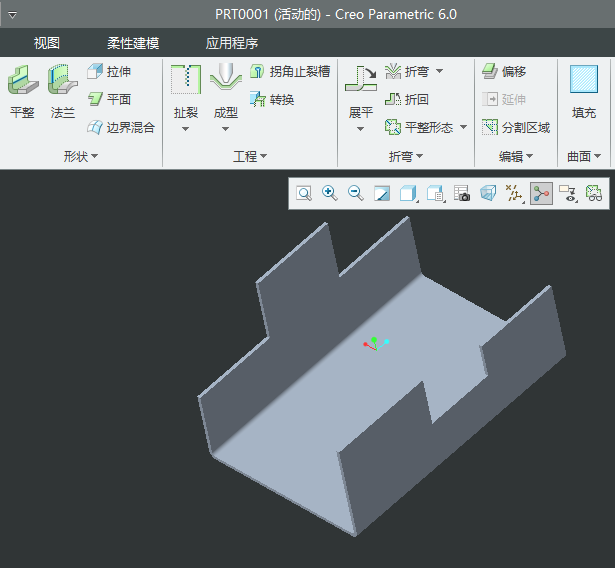Click the 转换 conversion tool
This screenshot has height=568, width=615.
(x=272, y=100)
